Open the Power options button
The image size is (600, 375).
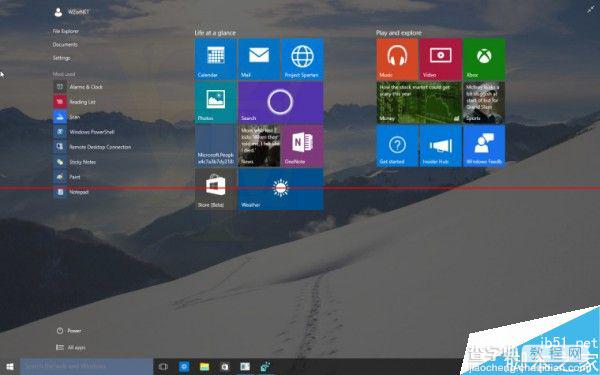tap(69, 331)
